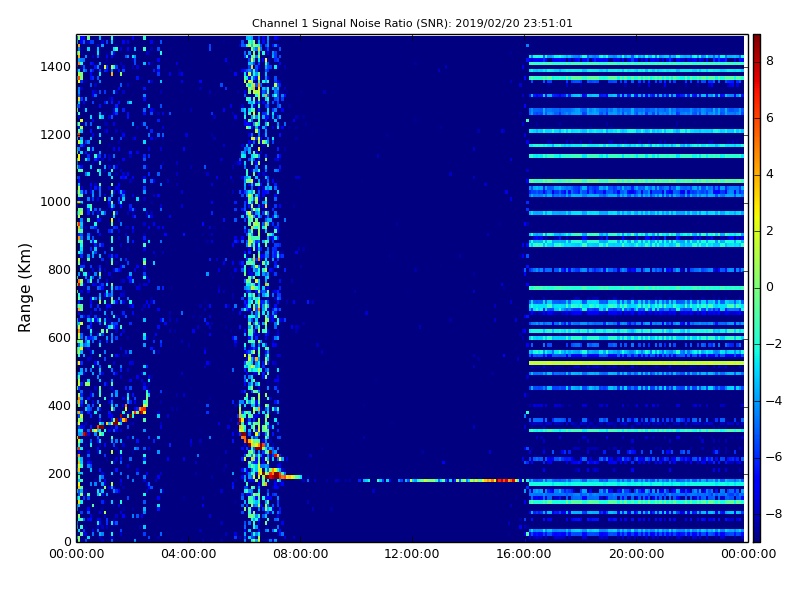
Task: Click the 16:00:00 time axis label
Action: click(524, 554)
